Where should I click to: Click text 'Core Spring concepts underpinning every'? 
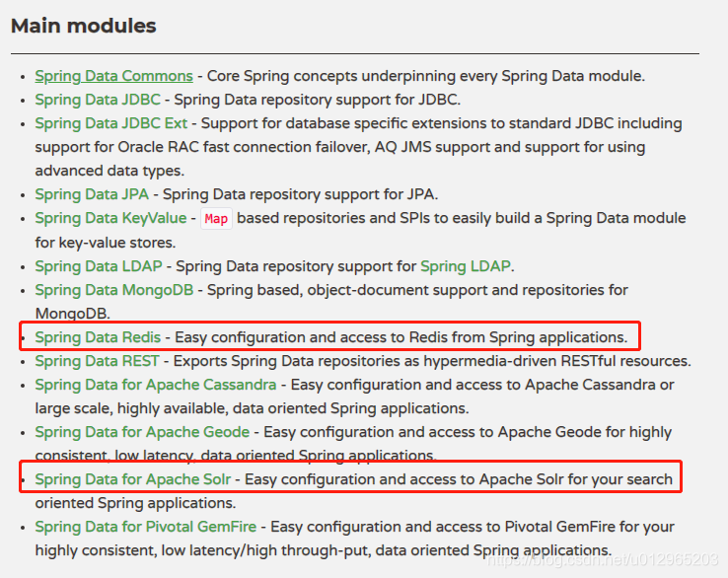(352, 76)
